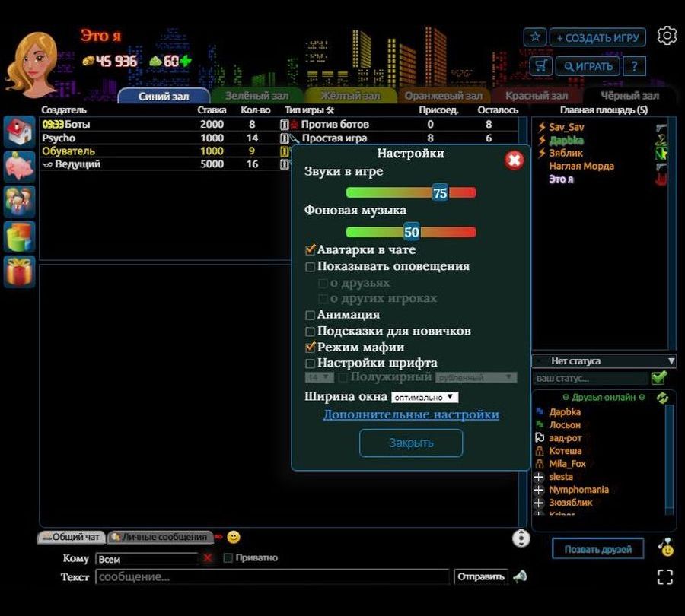Click the house icon in left sidebar
Image resolution: width=685 pixels, height=616 pixels.
[19, 132]
